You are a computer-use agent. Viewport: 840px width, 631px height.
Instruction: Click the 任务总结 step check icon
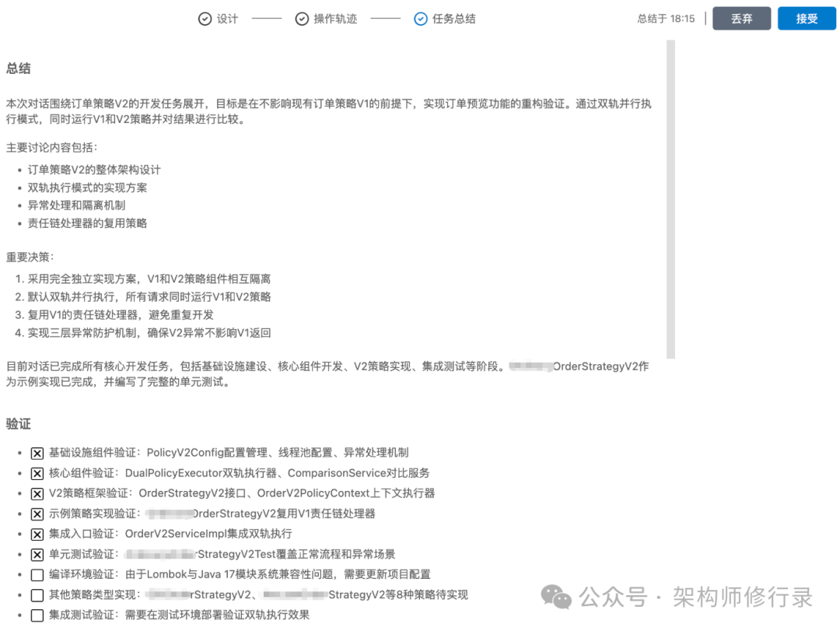421,19
